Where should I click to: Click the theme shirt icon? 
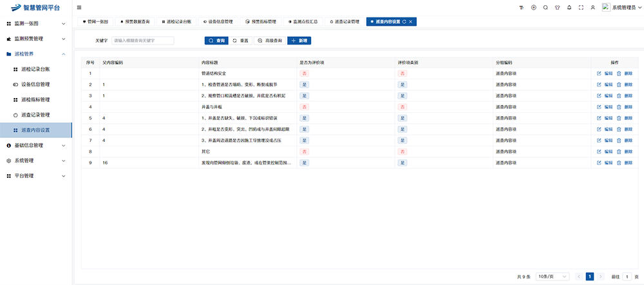pyautogui.click(x=557, y=7)
